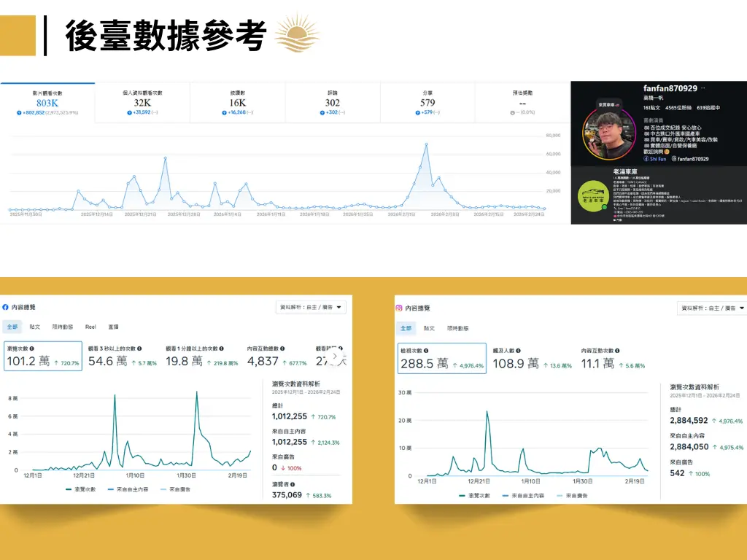Screen dimensions: 747x560
Task: Click info icon next to 內容互動次數
Action: click(616, 350)
